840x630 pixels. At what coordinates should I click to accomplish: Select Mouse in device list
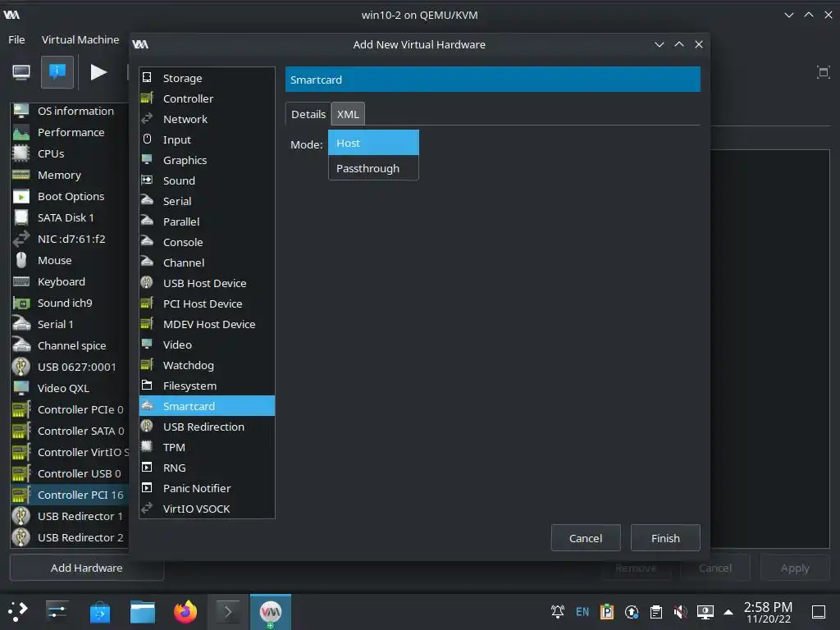point(70,260)
